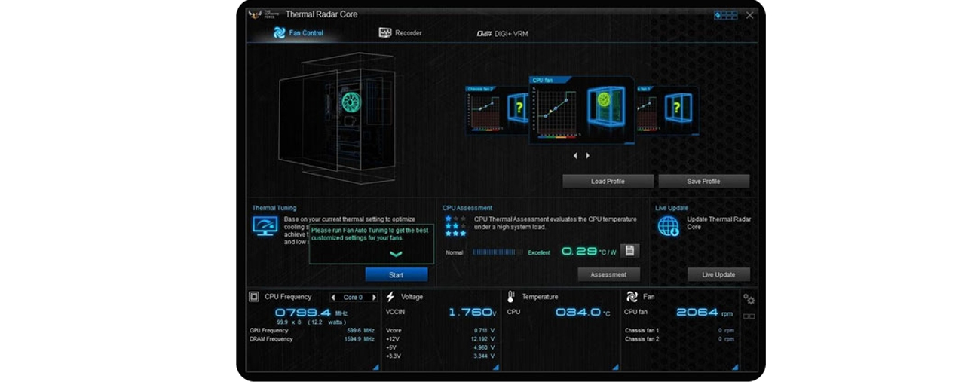980x382 pixels.
Task: Click the Chassis fan 1 rpm row
Action: pos(679,330)
